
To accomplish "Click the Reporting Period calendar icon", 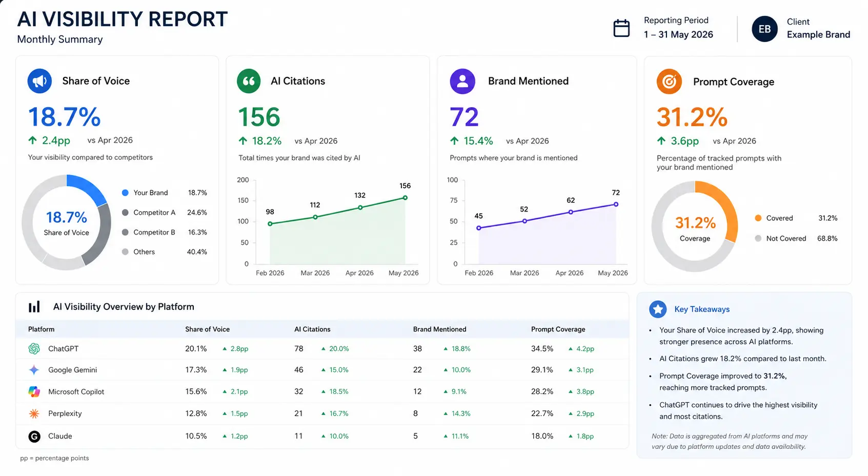I will coord(621,28).
